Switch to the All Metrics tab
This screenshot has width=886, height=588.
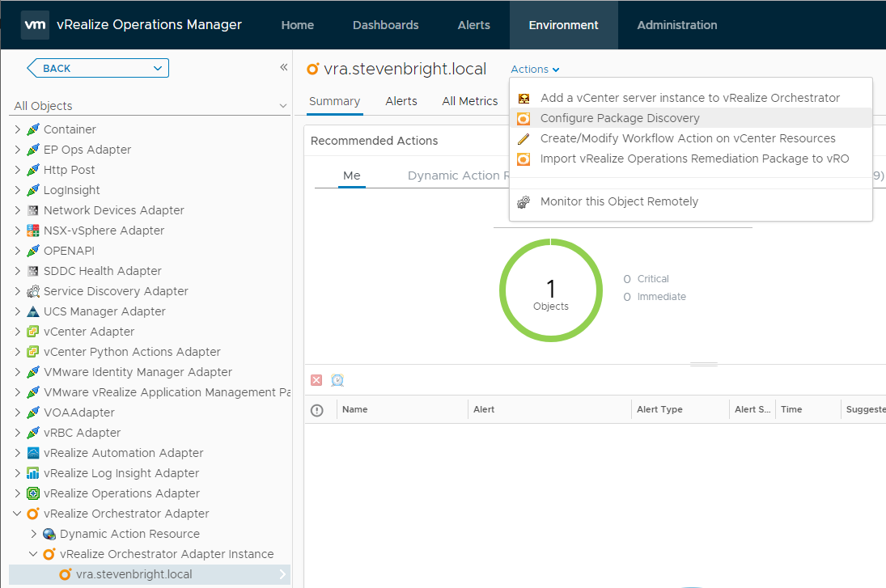click(x=470, y=101)
